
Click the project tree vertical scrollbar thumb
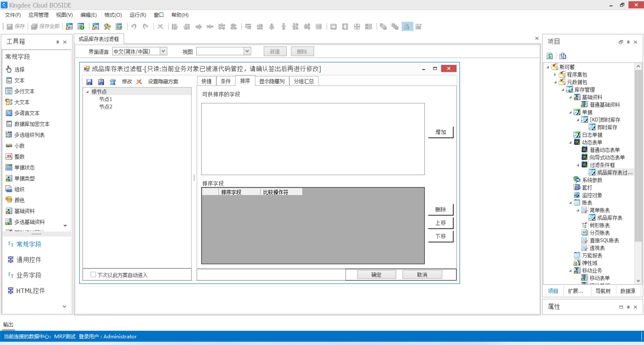(638, 156)
